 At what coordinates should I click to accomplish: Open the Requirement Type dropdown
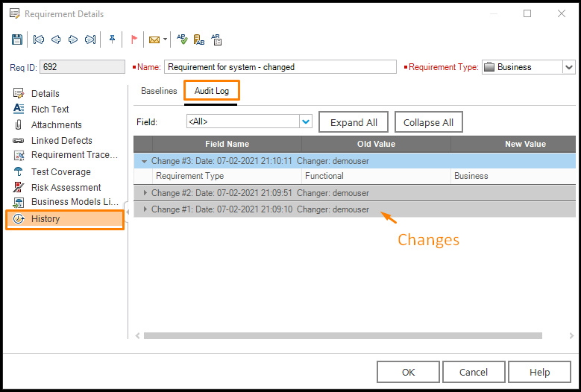pos(569,67)
